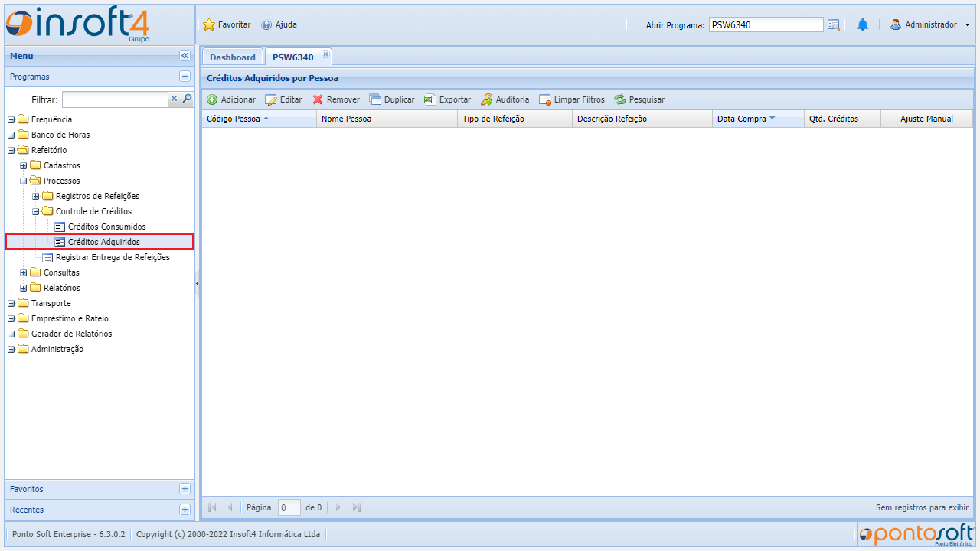980x551 pixels.
Task: Collapse the Refeitório tree node
Action: pyautogui.click(x=11, y=150)
